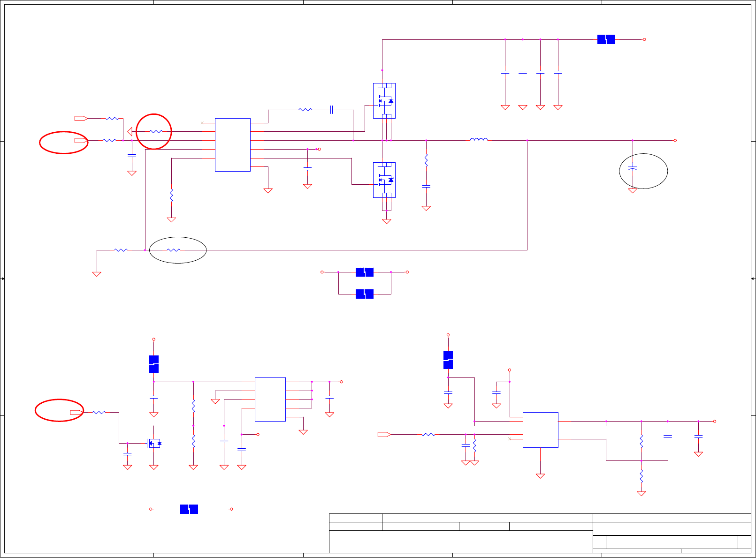Select the leftmost of four capacitors on the top rail
The image size is (756, 558).
tap(505, 72)
